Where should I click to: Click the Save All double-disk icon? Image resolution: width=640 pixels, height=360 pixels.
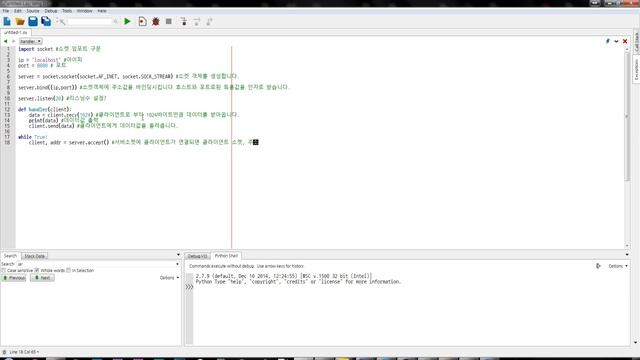point(46,21)
